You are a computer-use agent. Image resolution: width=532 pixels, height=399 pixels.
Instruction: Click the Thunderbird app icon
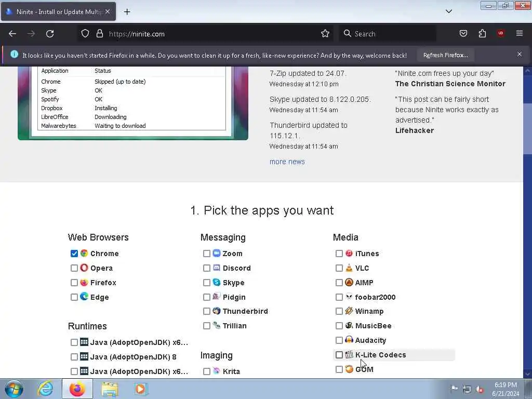pyautogui.click(x=217, y=311)
